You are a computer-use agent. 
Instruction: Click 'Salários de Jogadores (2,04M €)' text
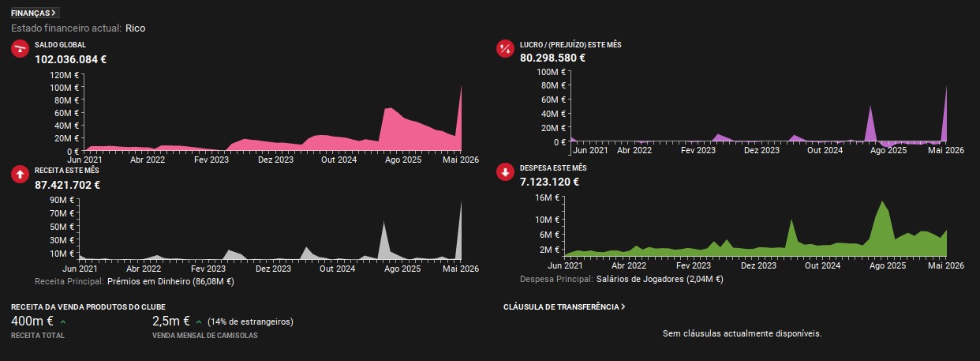tap(659, 279)
